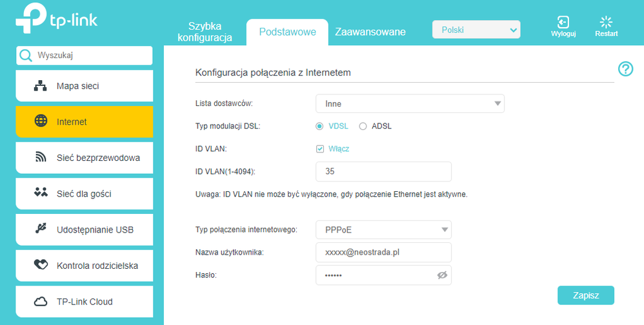Click the Konfiguracja połączenia z Internetem heading
The width and height of the screenshot is (644, 325).
coord(273,73)
